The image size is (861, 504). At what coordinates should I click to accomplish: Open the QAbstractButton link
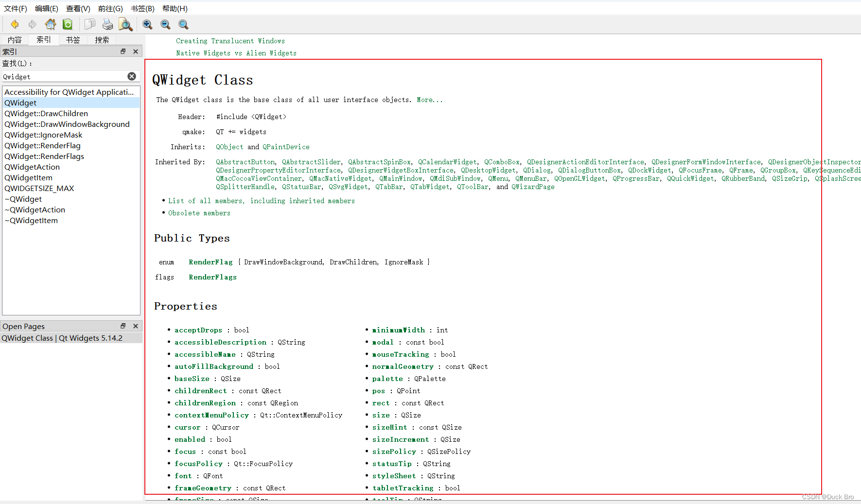(246, 162)
